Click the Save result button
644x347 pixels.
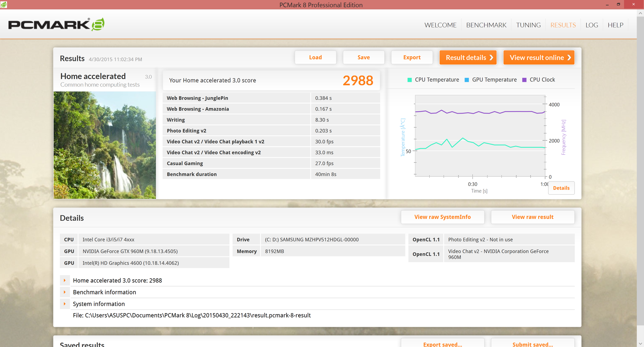click(x=364, y=57)
